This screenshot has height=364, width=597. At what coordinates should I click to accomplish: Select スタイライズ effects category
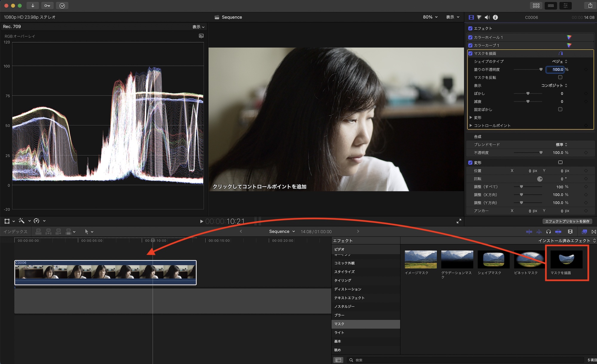pos(344,272)
